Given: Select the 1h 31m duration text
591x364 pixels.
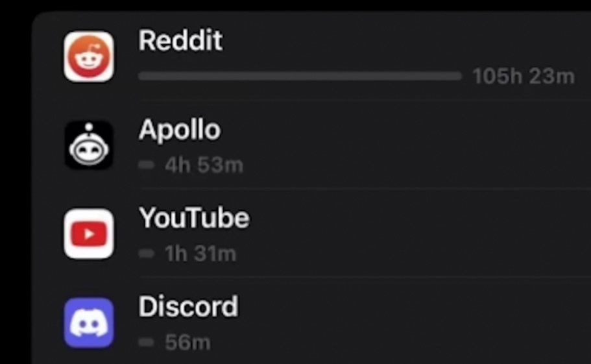Looking at the screenshot, I should tap(200, 254).
